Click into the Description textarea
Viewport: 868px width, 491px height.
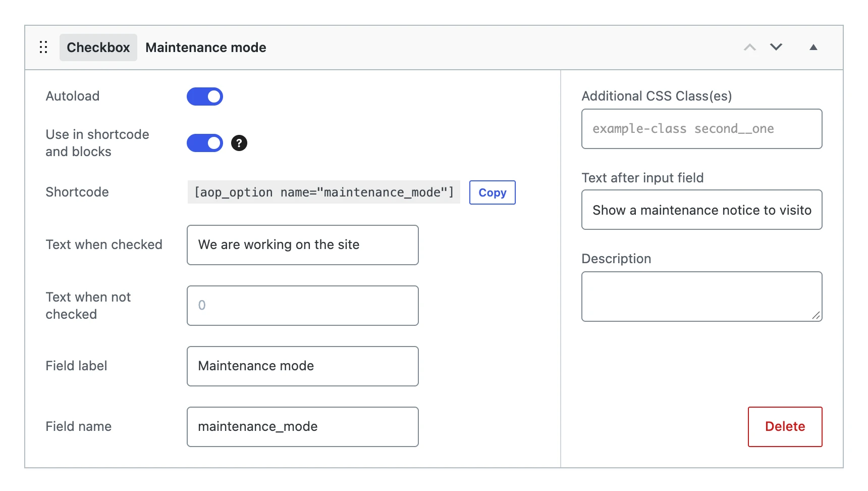click(x=702, y=297)
